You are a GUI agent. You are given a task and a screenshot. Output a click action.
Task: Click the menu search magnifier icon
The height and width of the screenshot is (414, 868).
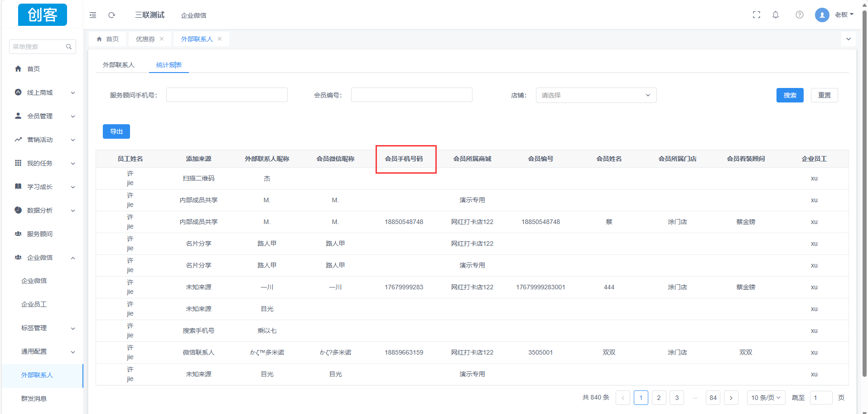tap(69, 47)
